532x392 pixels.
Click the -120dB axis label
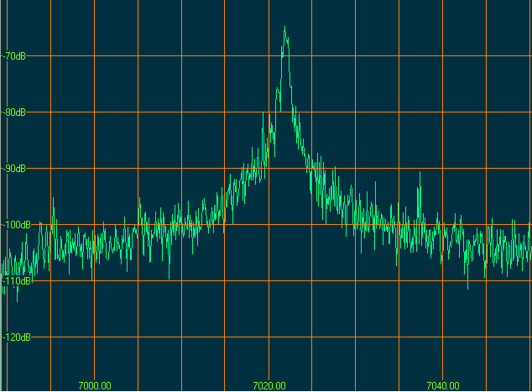[17, 337]
